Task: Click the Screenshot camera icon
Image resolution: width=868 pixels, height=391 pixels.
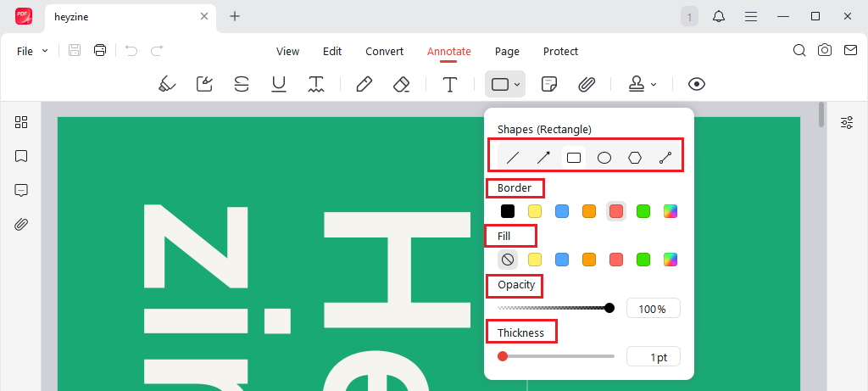Action: tap(825, 50)
